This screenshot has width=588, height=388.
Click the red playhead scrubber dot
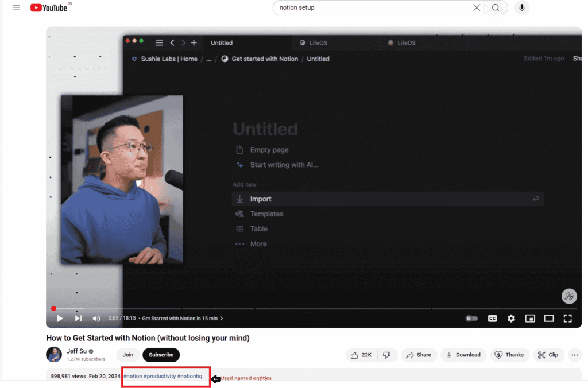click(x=53, y=309)
